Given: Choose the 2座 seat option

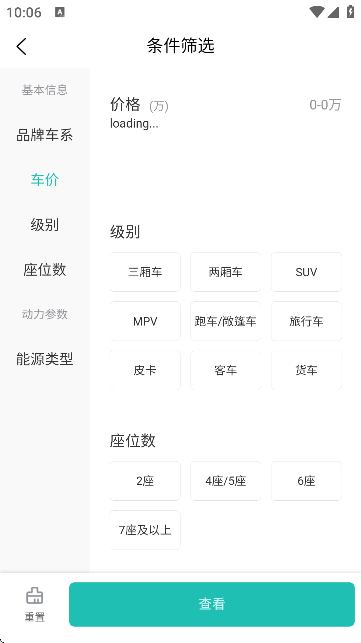Looking at the screenshot, I should pos(145,481).
